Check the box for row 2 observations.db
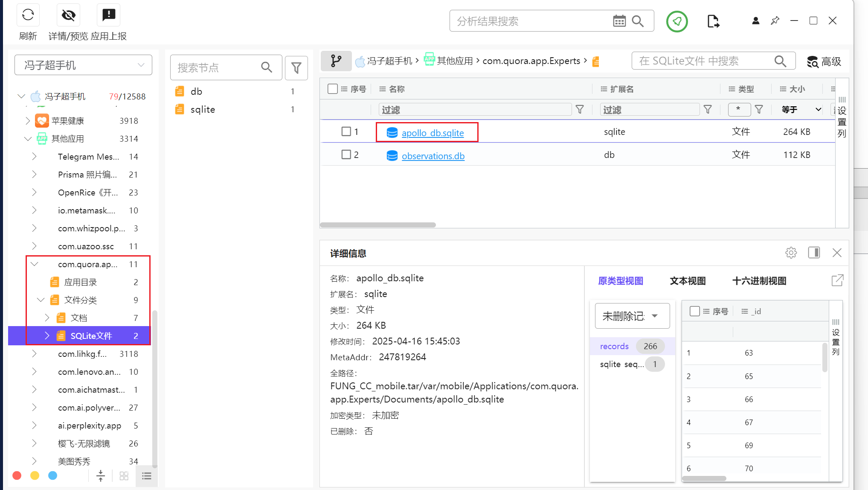This screenshot has width=868, height=490. pos(346,155)
